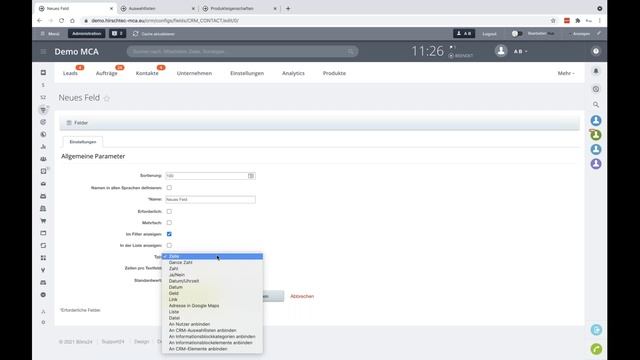Open the Produkte navigation tab

click(x=334, y=73)
